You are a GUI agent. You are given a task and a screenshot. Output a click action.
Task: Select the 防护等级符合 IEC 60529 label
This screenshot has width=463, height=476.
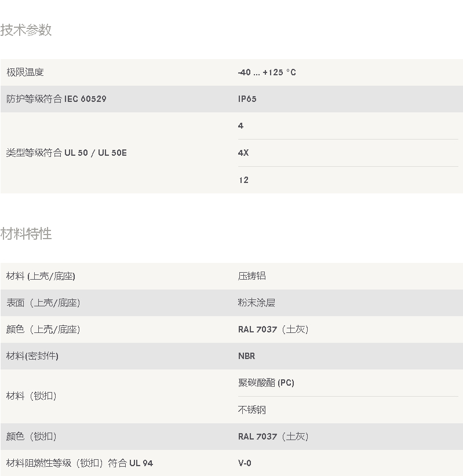[56, 99]
